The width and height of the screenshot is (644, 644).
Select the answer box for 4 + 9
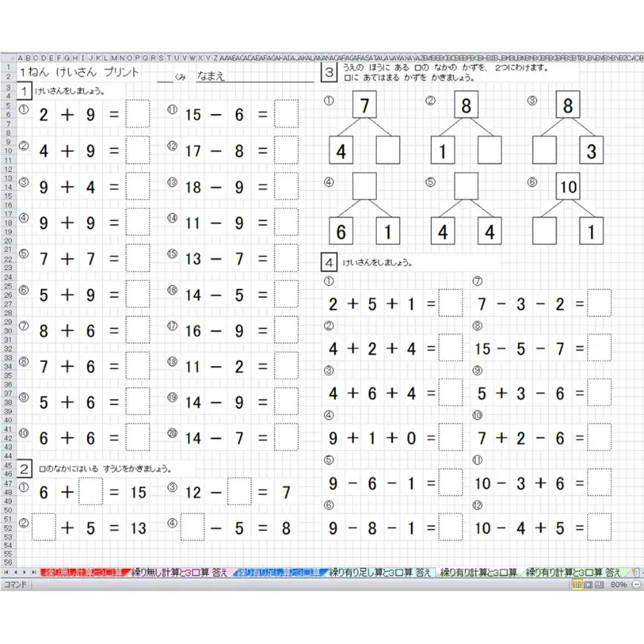(138, 150)
